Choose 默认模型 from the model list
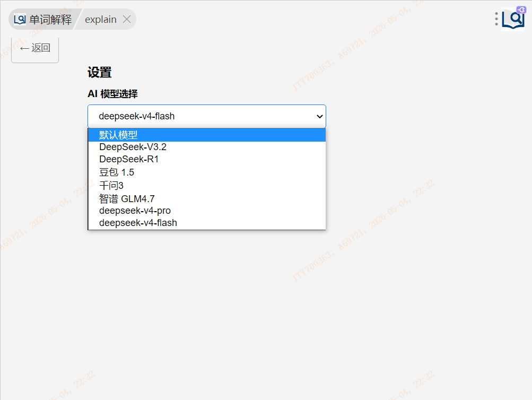 (x=207, y=135)
